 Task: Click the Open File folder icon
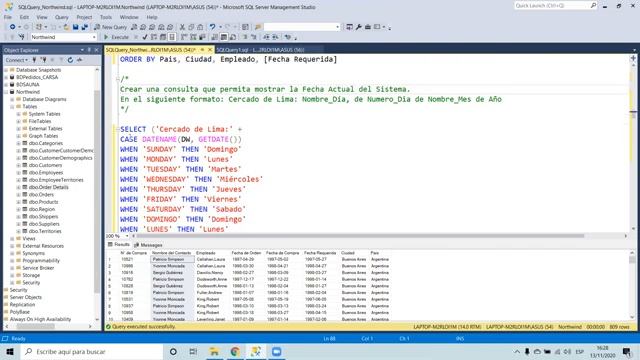(x=66, y=27)
